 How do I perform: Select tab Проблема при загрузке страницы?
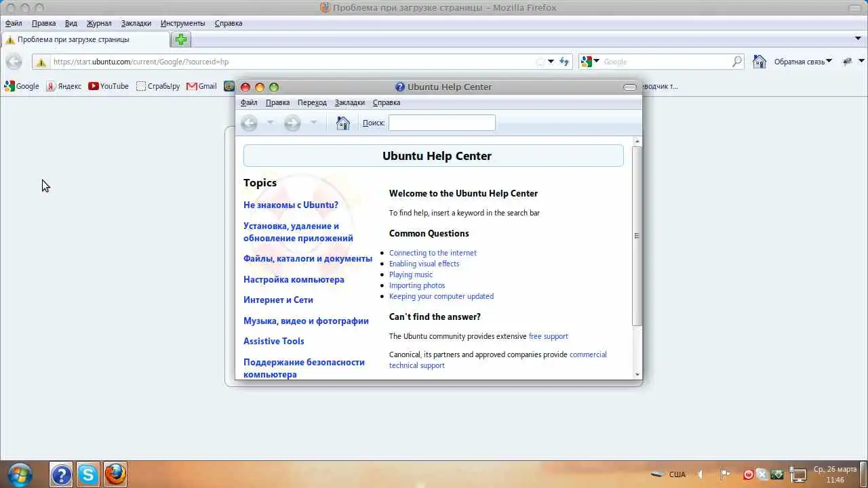point(86,39)
